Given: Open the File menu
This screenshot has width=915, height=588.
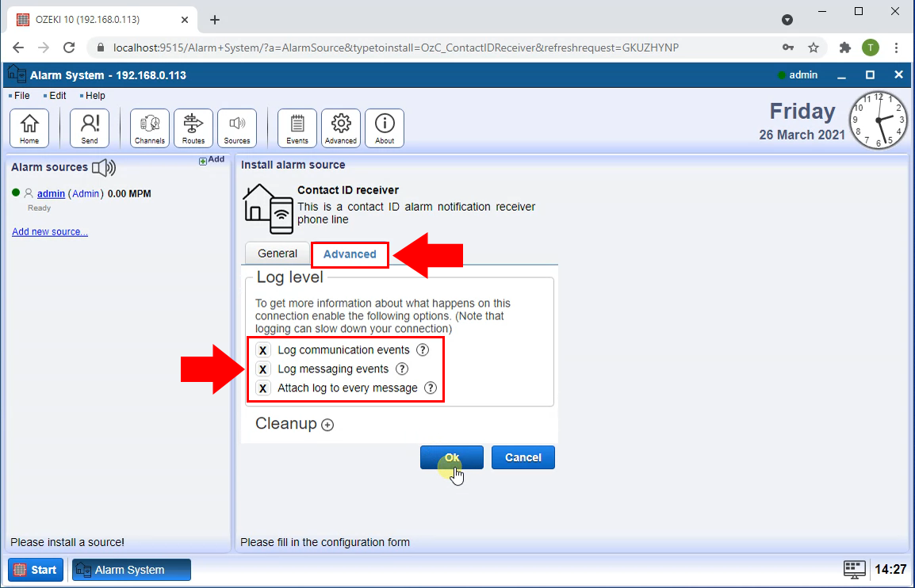Looking at the screenshot, I should click(x=21, y=96).
